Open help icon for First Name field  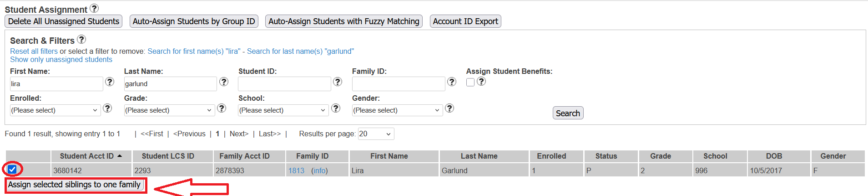click(x=110, y=82)
